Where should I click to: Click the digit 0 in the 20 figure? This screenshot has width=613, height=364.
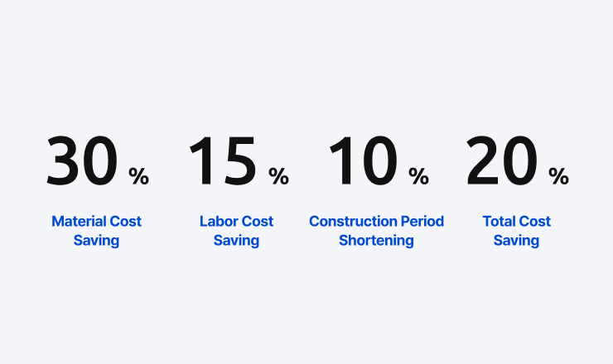tap(520, 160)
